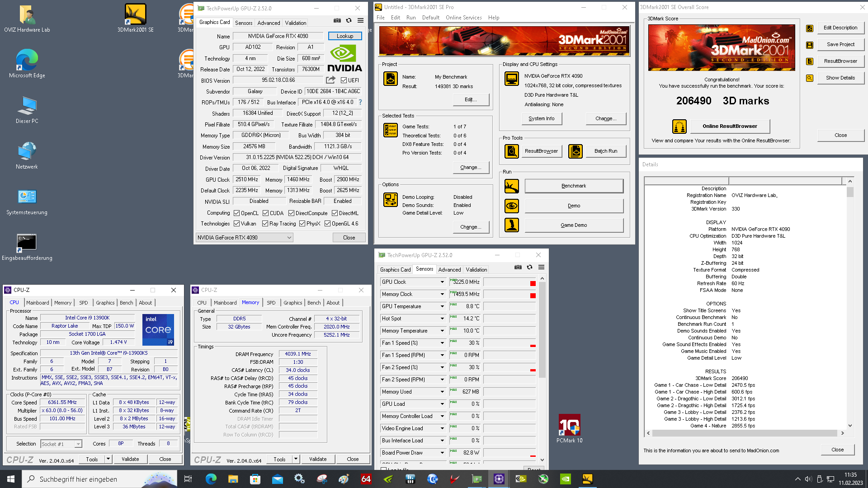Click GPU-Z Sensors vertical scrollbar thumb
Screen dimensions: 868x488
coord(542,330)
